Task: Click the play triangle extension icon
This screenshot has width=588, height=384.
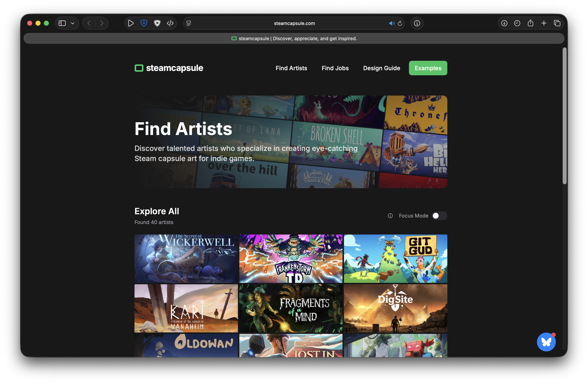Action: point(131,23)
